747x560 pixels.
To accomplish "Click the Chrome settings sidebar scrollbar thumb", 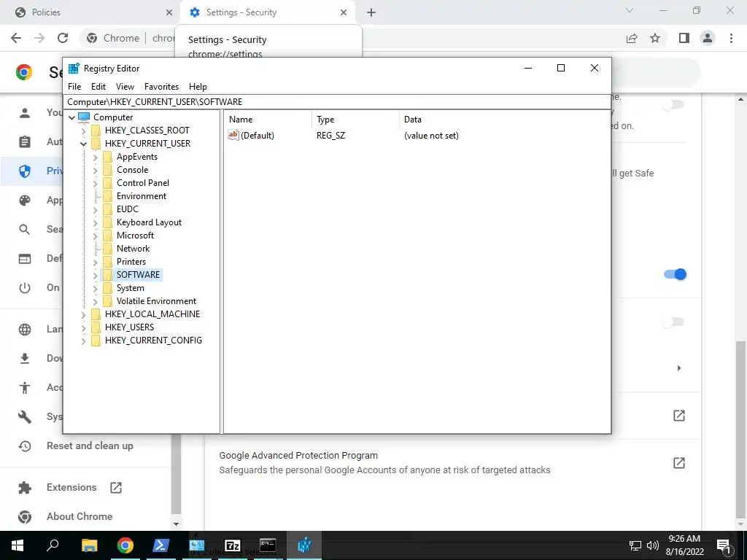I will click(x=176, y=475).
